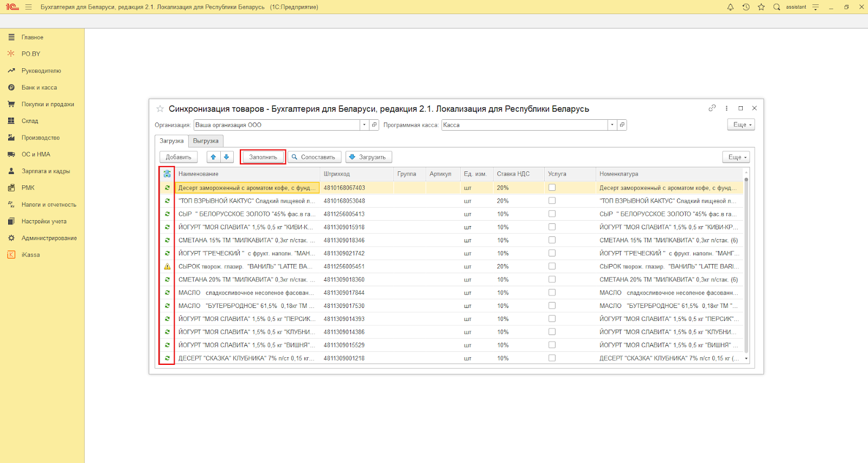
Task: Click the status column header icon
Action: coord(167,174)
